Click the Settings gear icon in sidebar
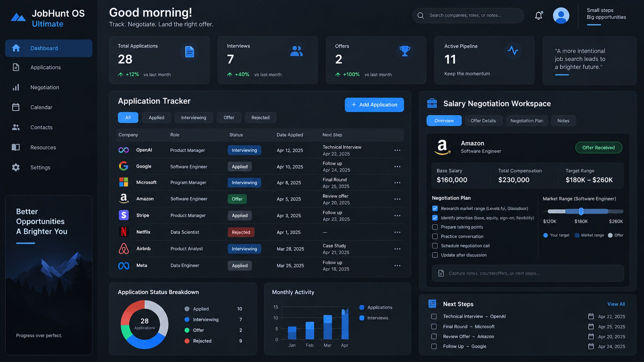 coord(16,167)
